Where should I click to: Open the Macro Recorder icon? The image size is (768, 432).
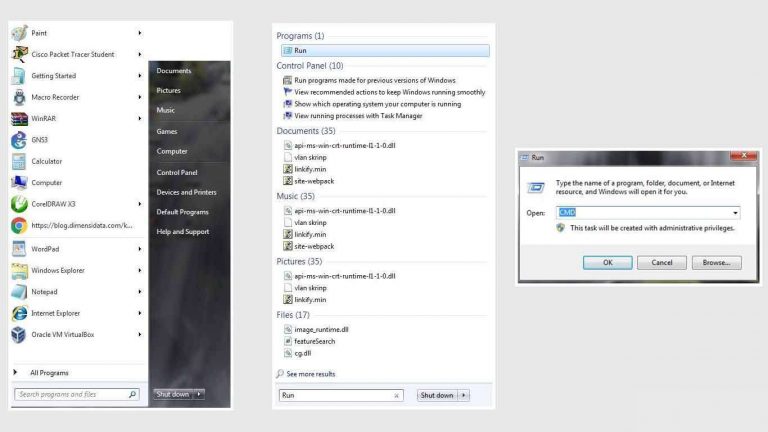coord(19,97)
